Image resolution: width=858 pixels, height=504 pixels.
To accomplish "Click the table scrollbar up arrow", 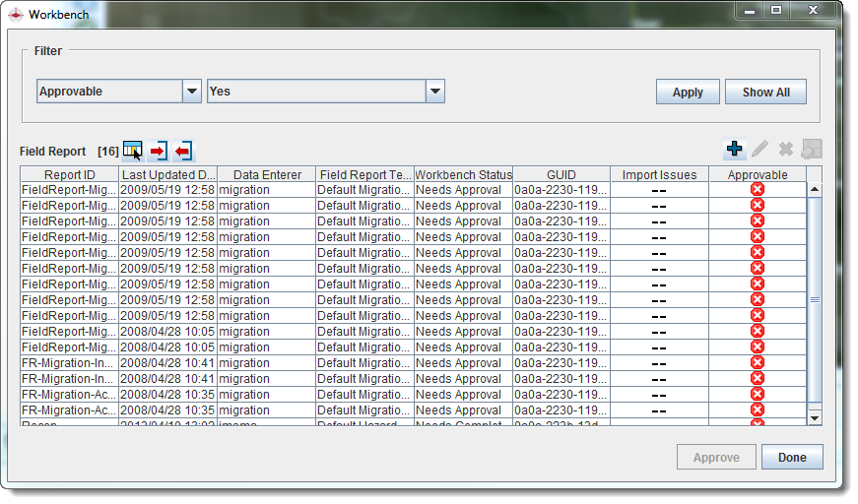I will point(815,189).
